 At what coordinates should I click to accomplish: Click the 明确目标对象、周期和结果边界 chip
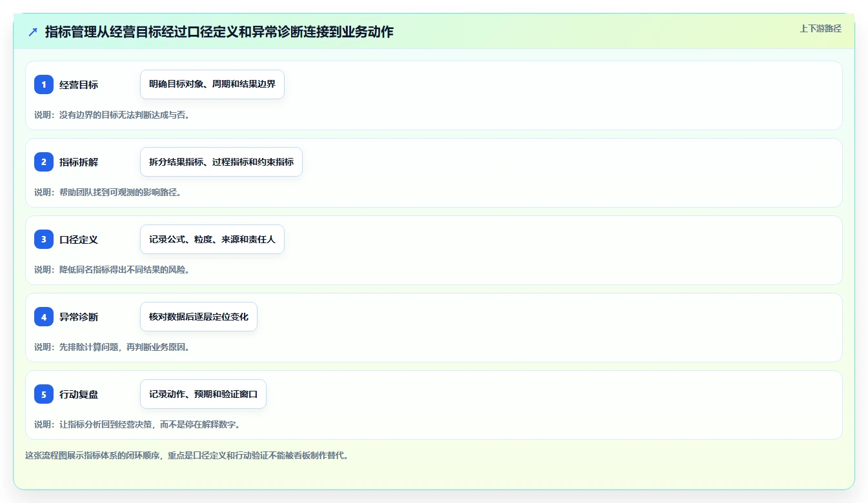(212, 84)
